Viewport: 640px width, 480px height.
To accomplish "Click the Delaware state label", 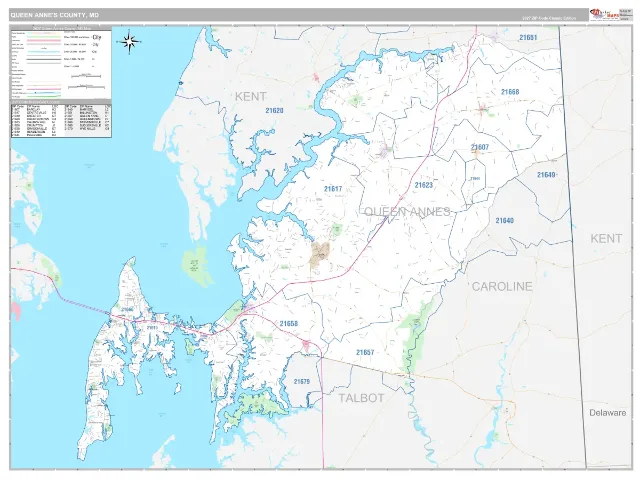I will (607, 413).
